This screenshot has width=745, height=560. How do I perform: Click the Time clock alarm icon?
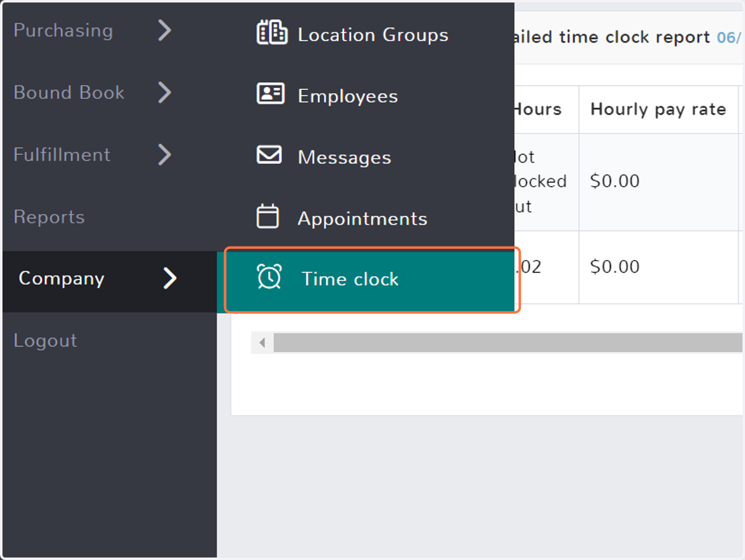269,276
